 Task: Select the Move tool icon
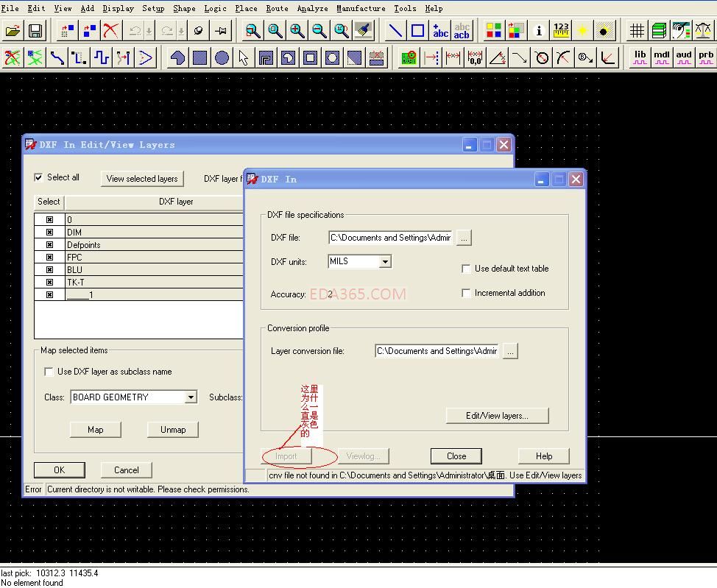tap(67, 31)
